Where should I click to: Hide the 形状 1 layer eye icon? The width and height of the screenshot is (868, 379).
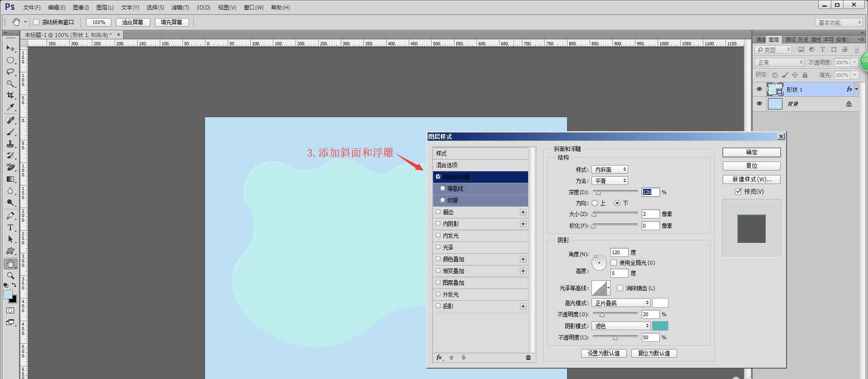click(x=759, y=89)
